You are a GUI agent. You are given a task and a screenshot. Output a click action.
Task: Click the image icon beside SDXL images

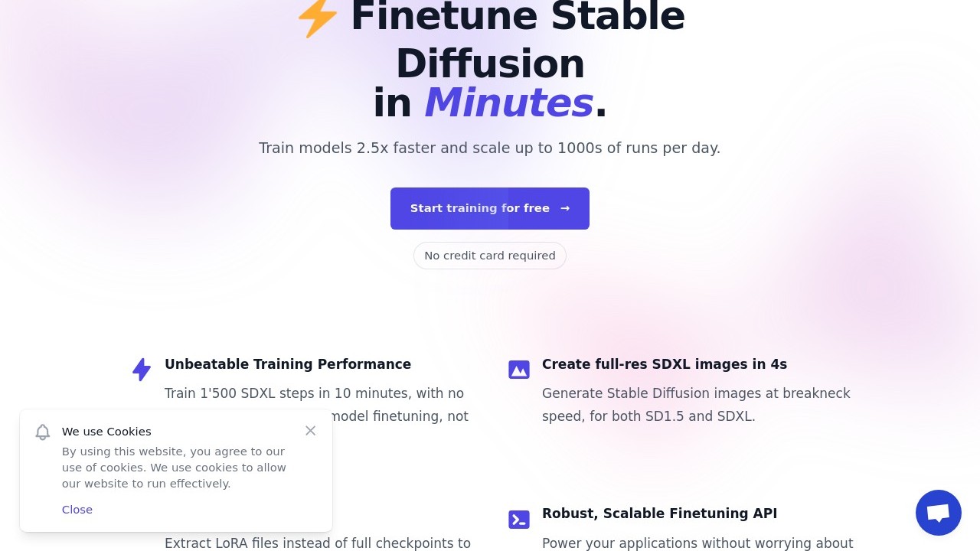tap(519, 370)
